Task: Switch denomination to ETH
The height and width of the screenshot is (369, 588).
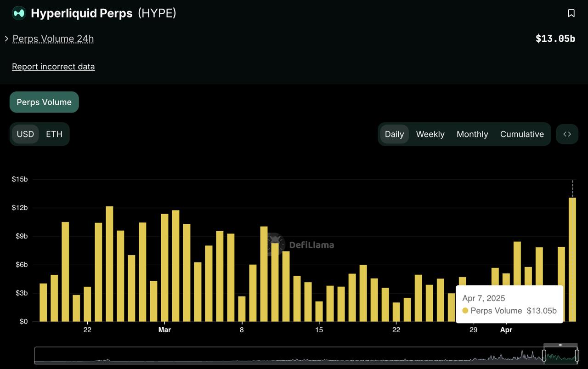Action: click(54, 134)
